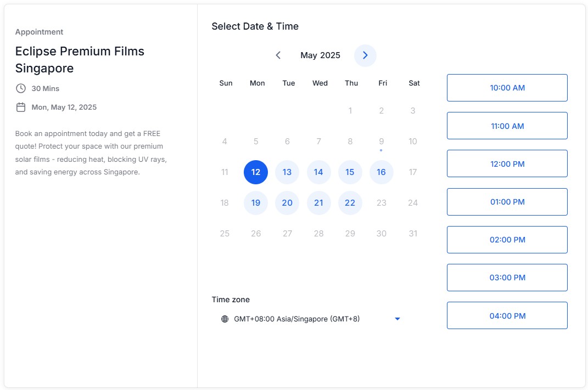
Task: Choose the 03:00 PM time slot
Action: [x=507, y=278]
